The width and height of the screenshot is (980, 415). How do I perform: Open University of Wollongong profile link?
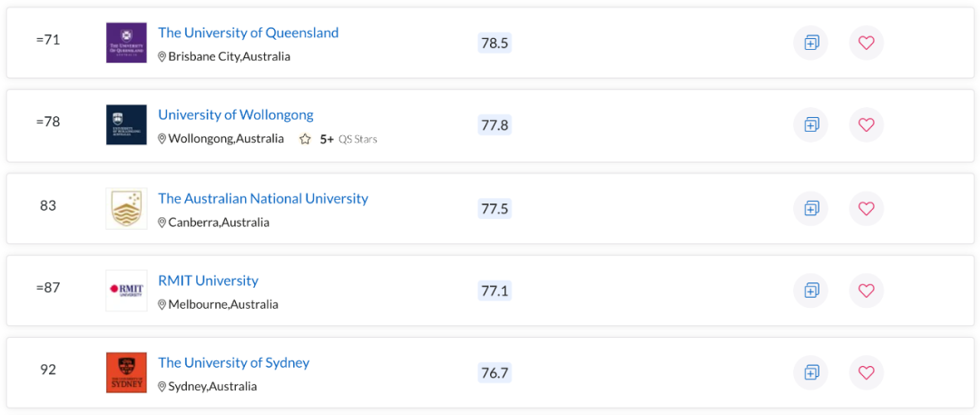click(235, 114)
